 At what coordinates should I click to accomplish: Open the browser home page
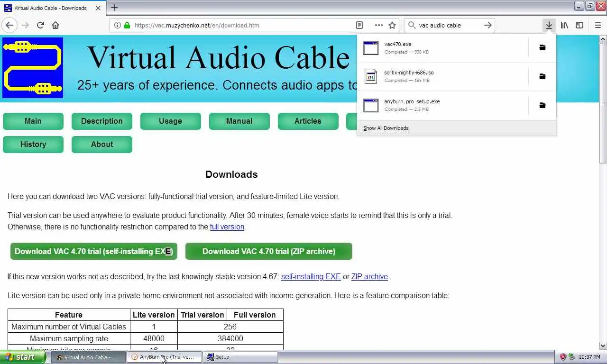[x=55, y=25]
